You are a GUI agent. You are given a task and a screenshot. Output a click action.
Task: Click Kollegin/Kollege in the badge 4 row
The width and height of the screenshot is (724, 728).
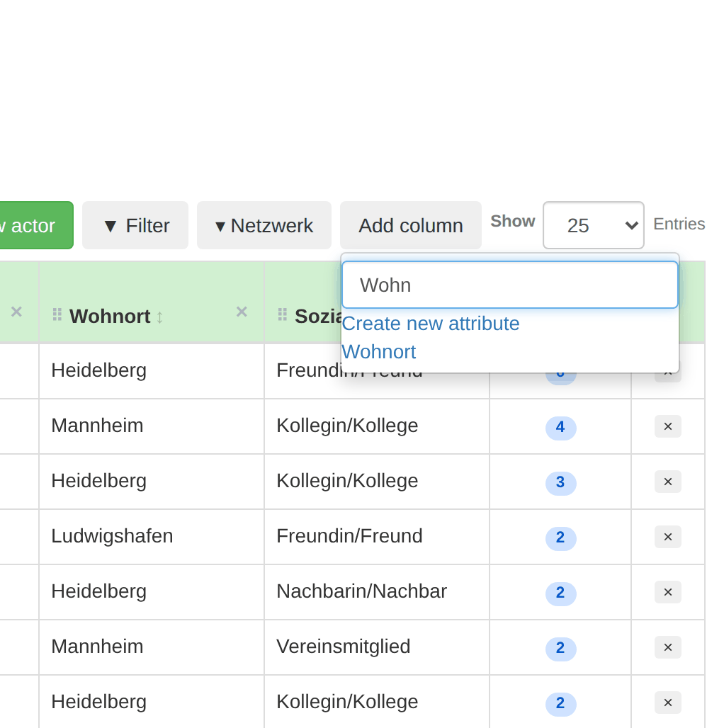click(347, 426)
